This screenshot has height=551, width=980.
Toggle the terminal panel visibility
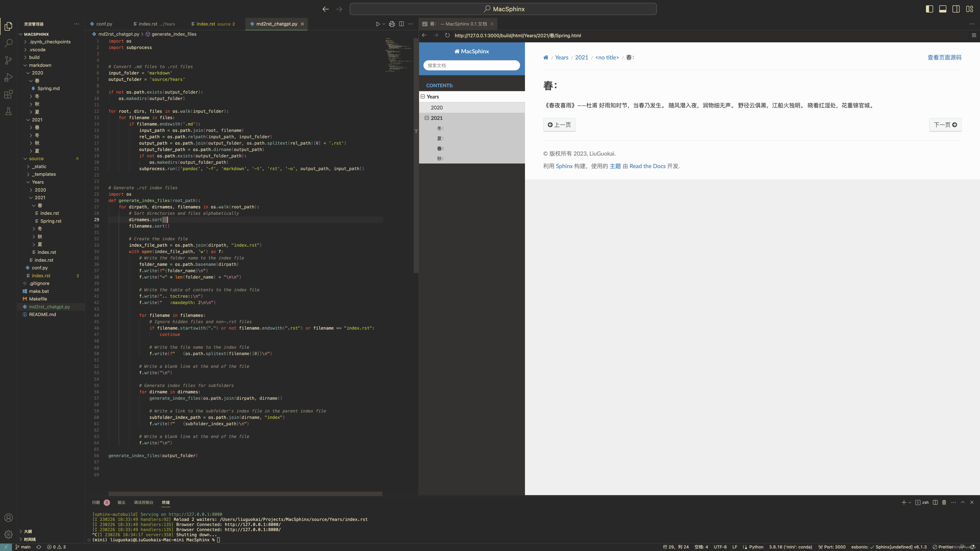point(943,9)
